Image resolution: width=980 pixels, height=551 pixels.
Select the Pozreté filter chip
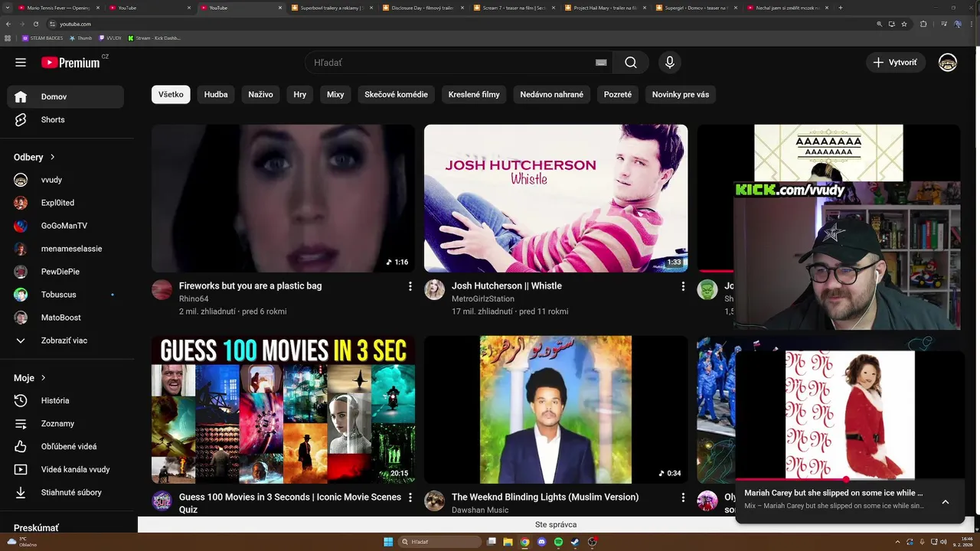coord(618,95)
